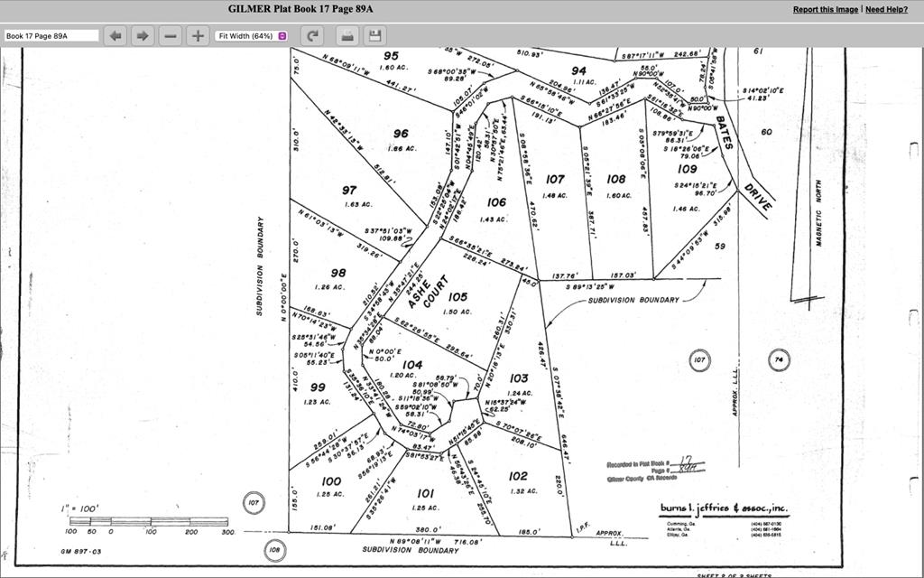The width and height of the screenshot is (924, 578).
Task: Click the MAGNETIC NORTH label
Action: 818,213
